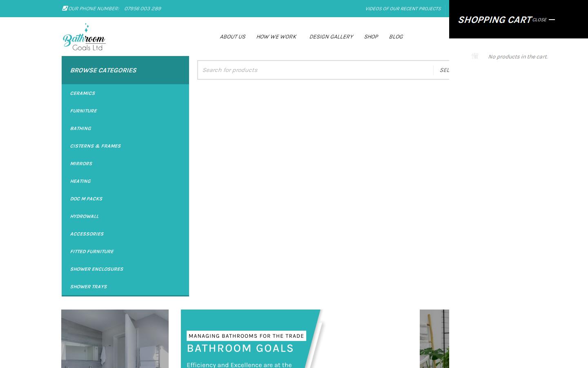Navigate to the Blog page
Image resolution: width=588 pixels, height=368 pixels.
396,37
